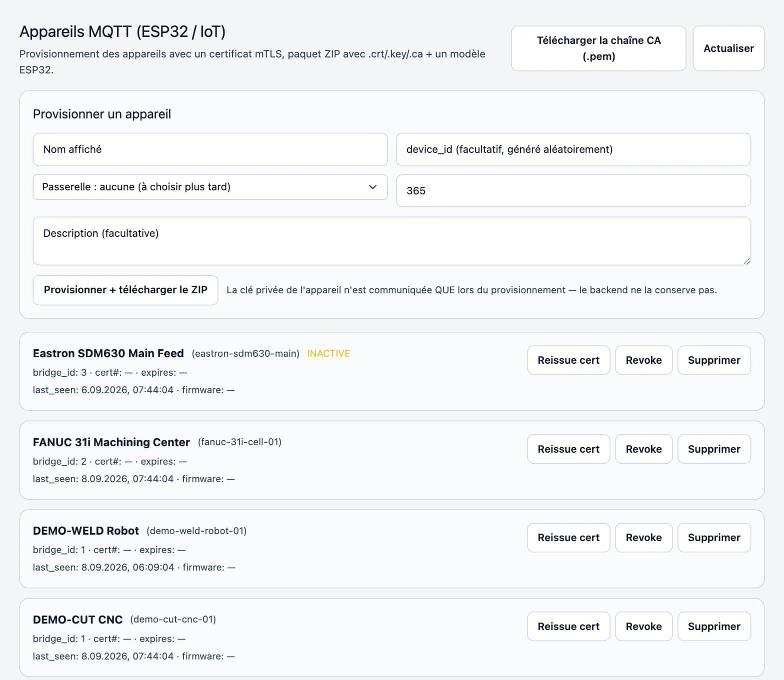The image size is (784, 680).
Task: Click the DEMO-CUT CNC title
Action: pos(77,620)
